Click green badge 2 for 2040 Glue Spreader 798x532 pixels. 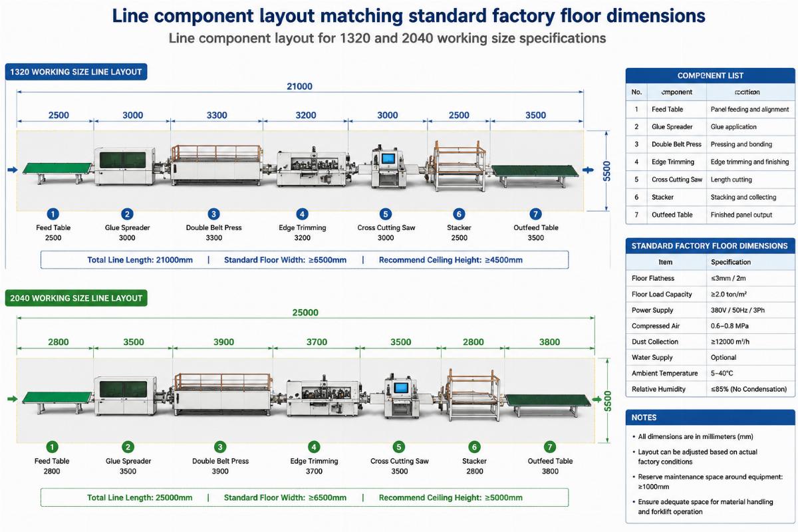pos(128,447)
